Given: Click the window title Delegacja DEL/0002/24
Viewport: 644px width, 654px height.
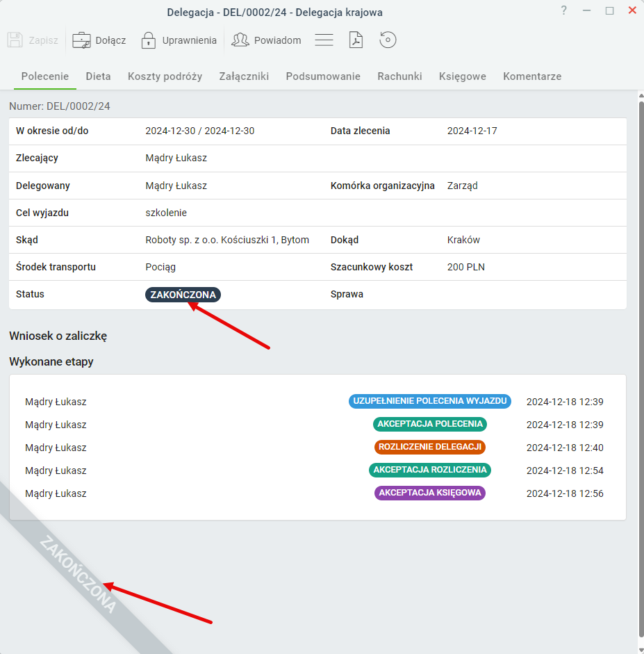Looking at the screenshot, I should click(274, 13).
